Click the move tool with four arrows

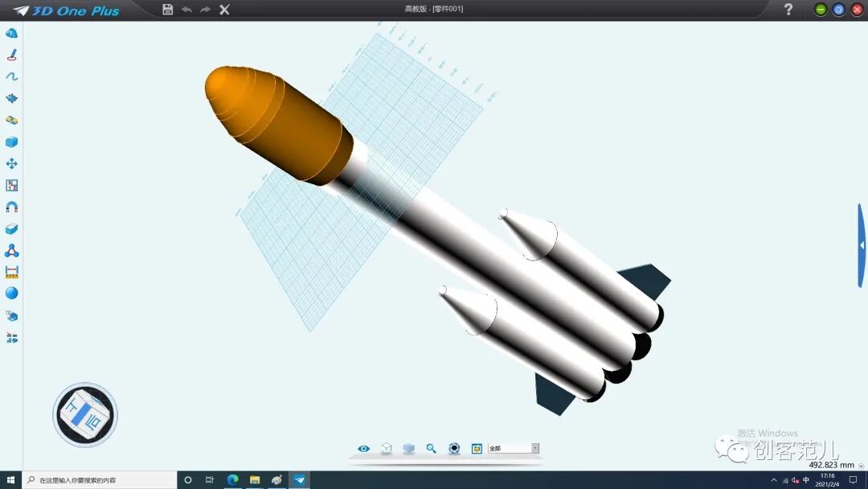(x=11, y=163)
